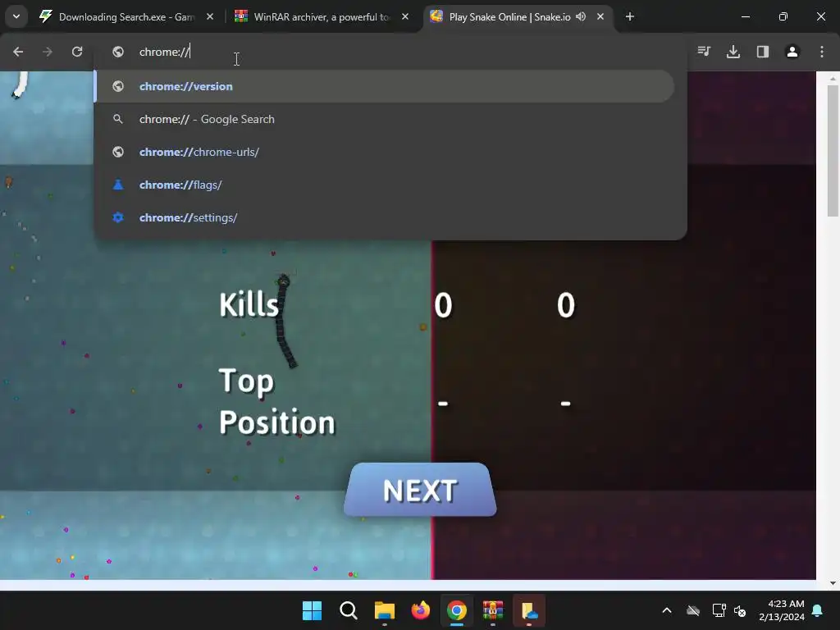
Task: Close the Snake.io tab
Action: (600, 16)
